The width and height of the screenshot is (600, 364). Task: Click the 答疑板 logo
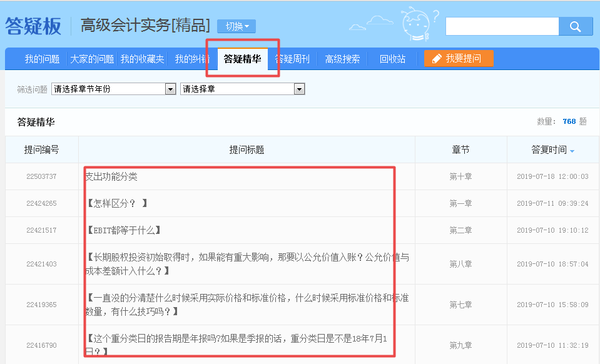pyautogui.click(x=34, y=26)
